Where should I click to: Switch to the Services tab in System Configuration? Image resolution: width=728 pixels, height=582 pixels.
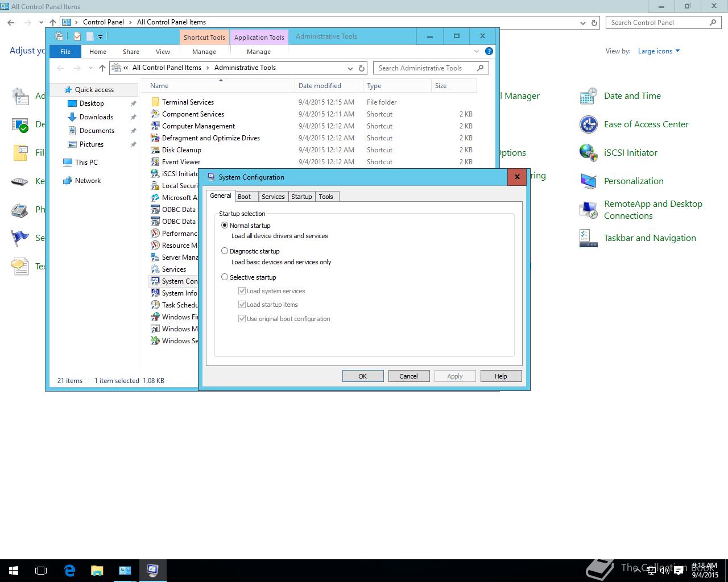point(273,197)
